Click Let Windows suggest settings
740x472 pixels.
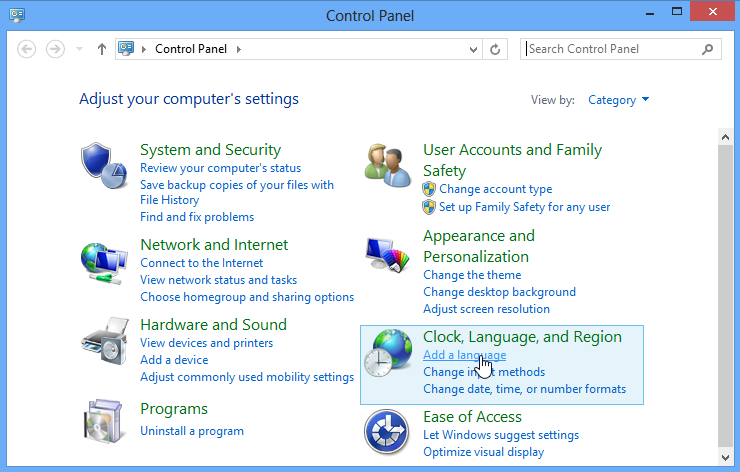coord(501,435)
